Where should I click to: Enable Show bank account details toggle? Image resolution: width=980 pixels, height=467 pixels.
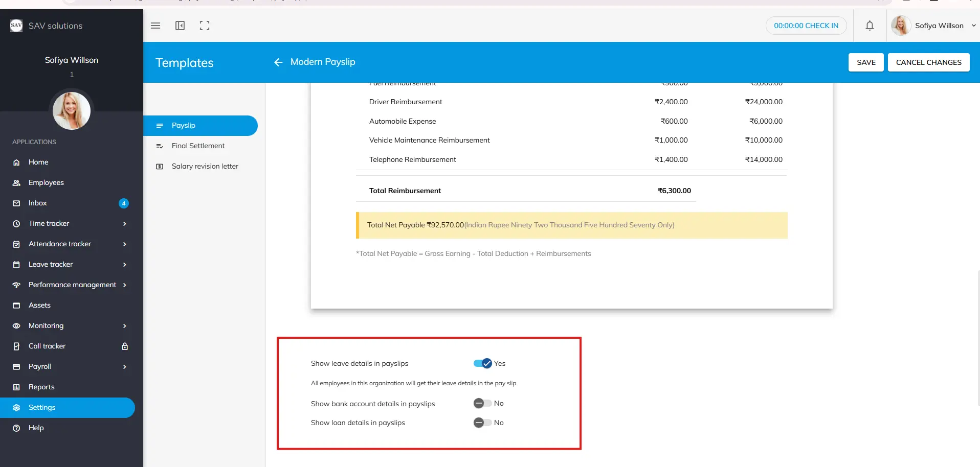click(x=482, y=404)
